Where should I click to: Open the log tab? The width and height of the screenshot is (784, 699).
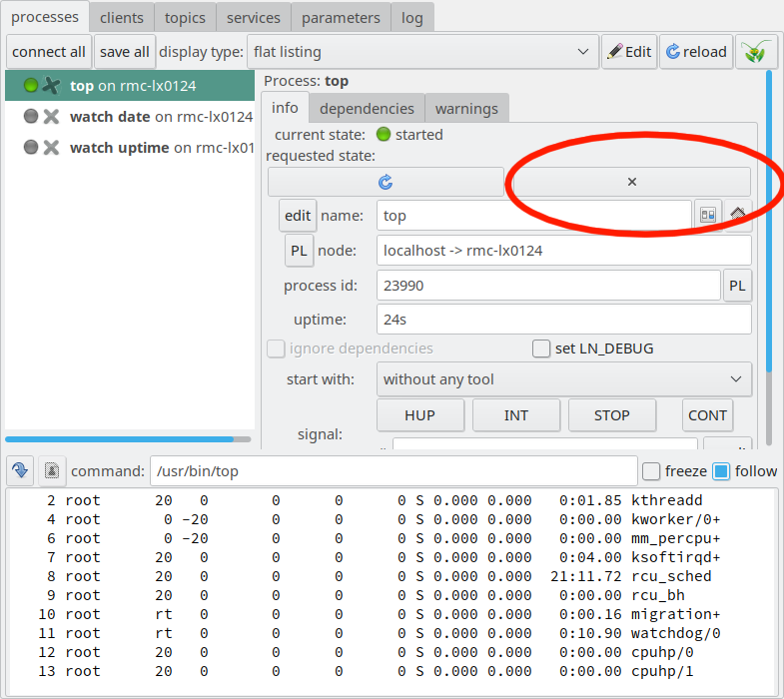(412, 18)
